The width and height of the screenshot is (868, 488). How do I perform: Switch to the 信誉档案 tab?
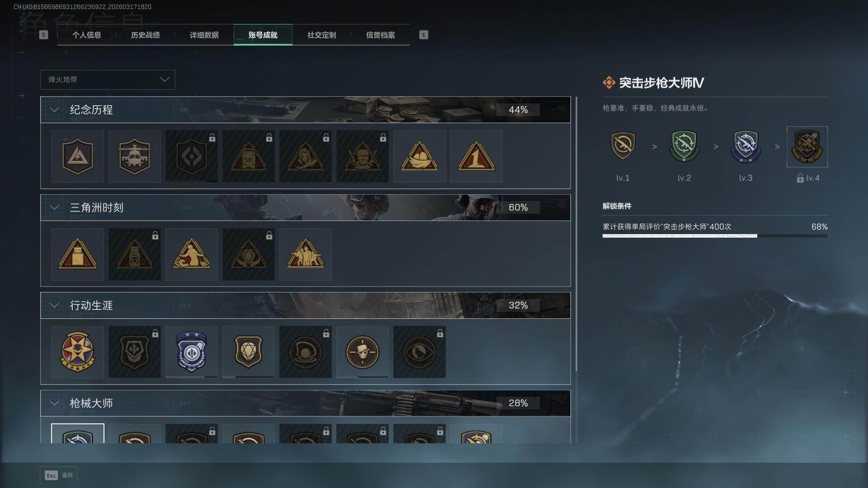(380, 35)
